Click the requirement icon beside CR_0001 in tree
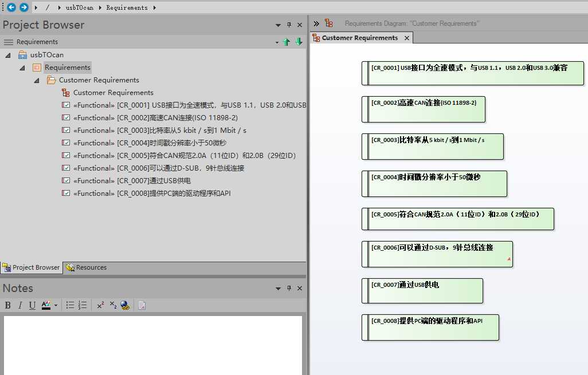The width and height of the screenshot is (588, 375). click(66, 105)
